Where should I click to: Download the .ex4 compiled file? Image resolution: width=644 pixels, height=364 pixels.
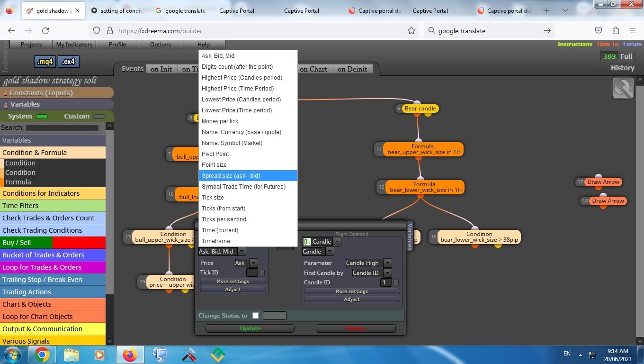pos(69,62)
